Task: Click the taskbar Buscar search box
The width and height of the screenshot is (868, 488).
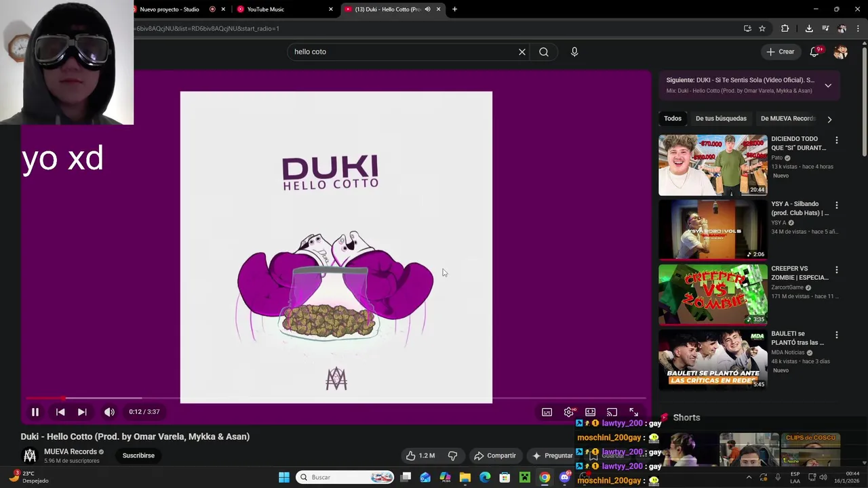Action: [346, 477]
